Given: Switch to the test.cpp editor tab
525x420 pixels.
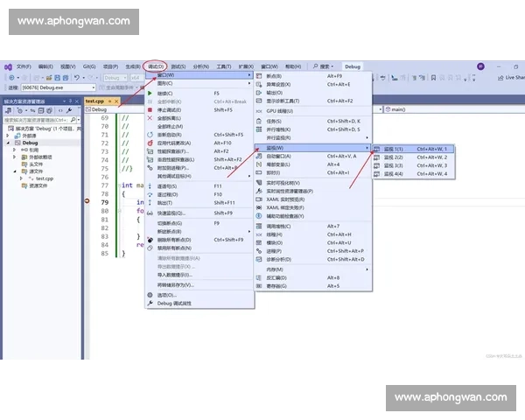Looking at the screenshot, I should click(x=94, y=101).
